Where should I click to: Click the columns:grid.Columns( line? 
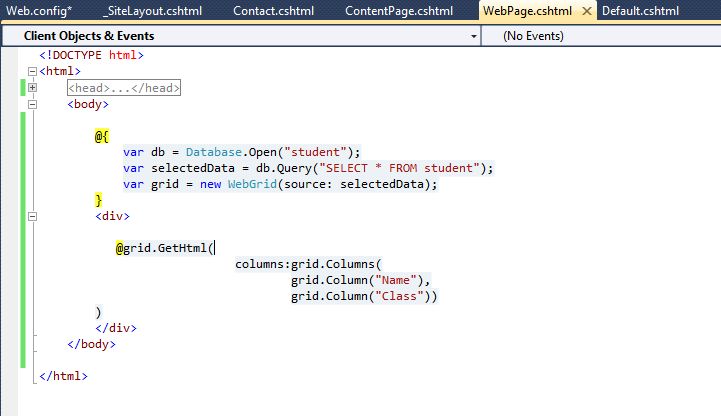click(x=308, y=264)
